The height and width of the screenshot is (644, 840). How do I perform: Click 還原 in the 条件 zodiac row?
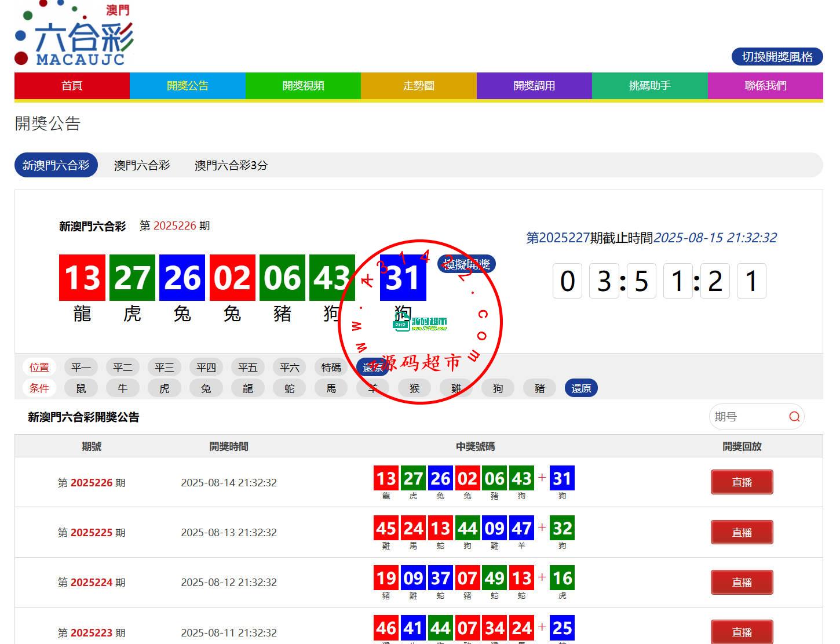pos(581,388)
